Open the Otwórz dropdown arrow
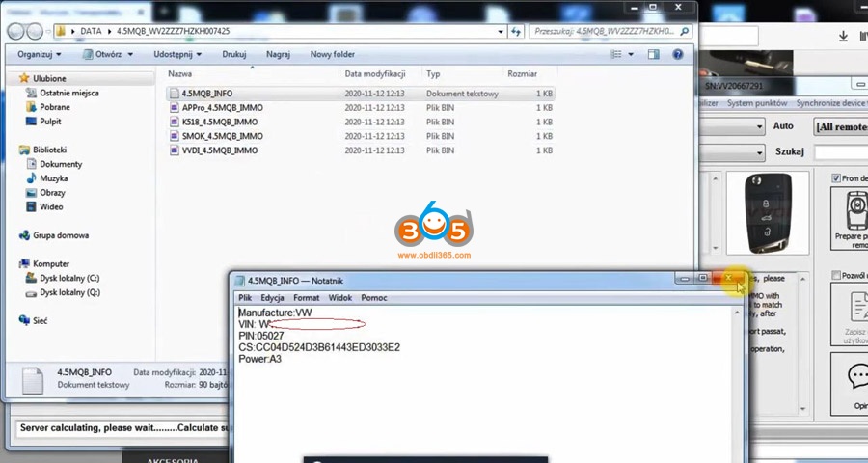 (x=130, y=54)
